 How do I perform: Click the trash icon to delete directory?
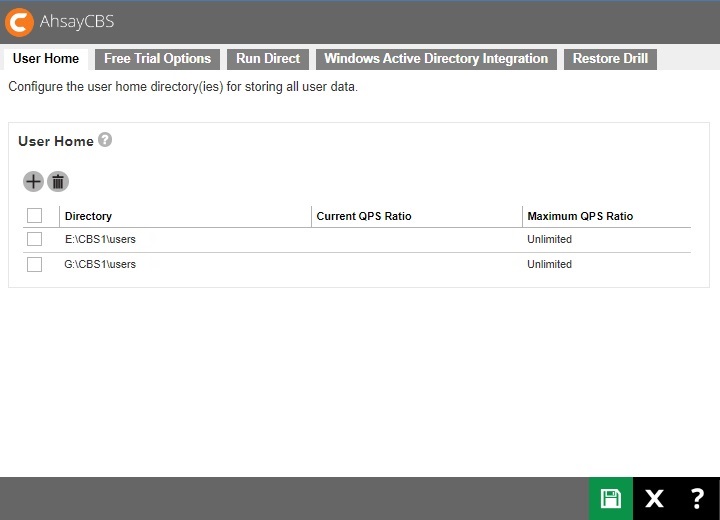point(58,181)
